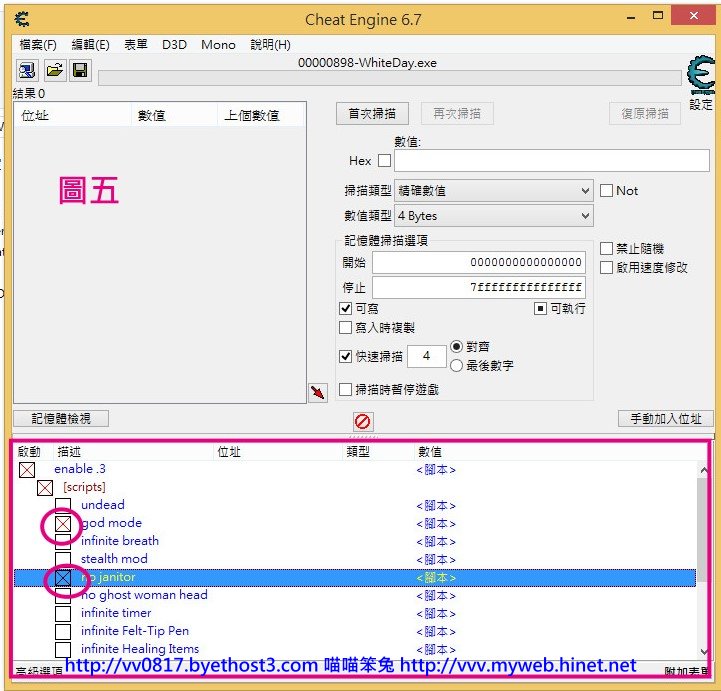Click the 首次掃描 first scan button

(x=372, y=114)
